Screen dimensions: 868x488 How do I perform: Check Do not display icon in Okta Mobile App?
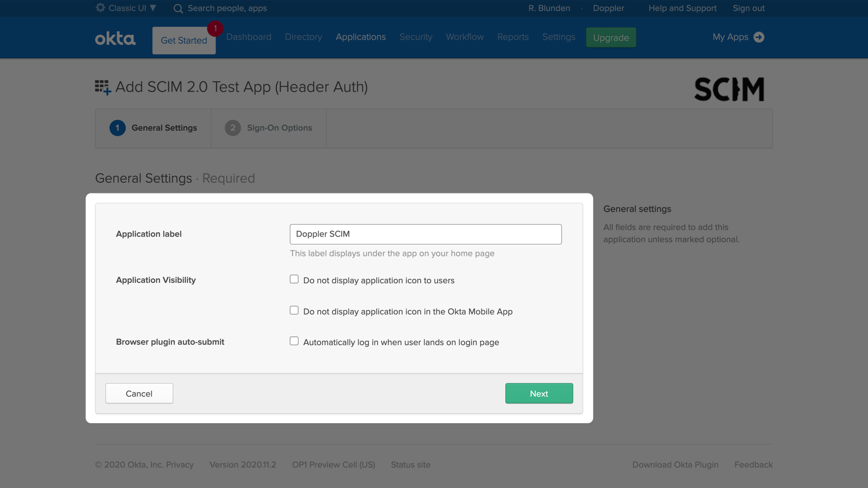tap(294, 310)
